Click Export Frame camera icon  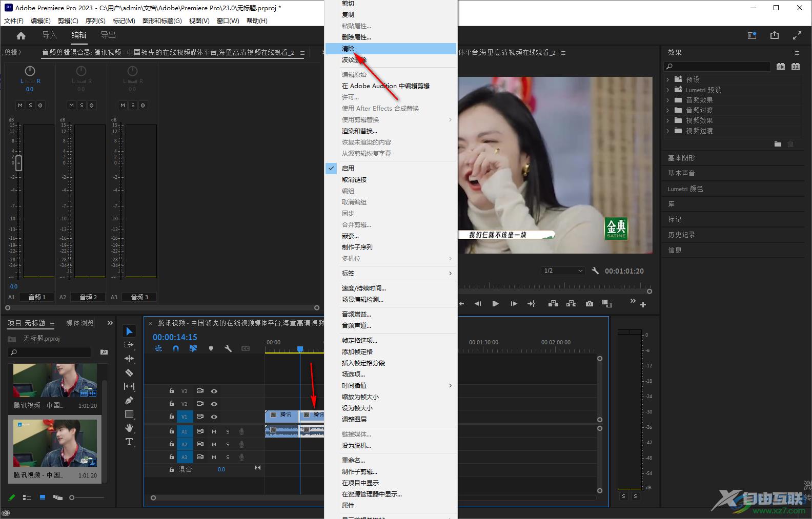pos(590,304)
